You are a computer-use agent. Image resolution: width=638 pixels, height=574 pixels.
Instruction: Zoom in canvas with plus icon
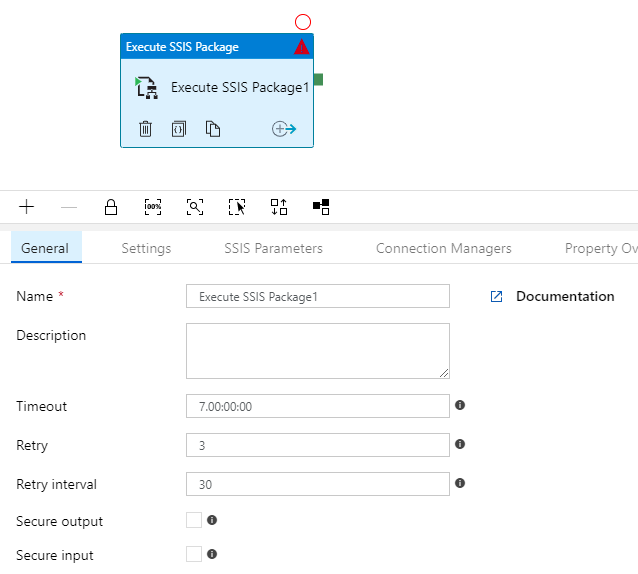(x=26, y=207)
